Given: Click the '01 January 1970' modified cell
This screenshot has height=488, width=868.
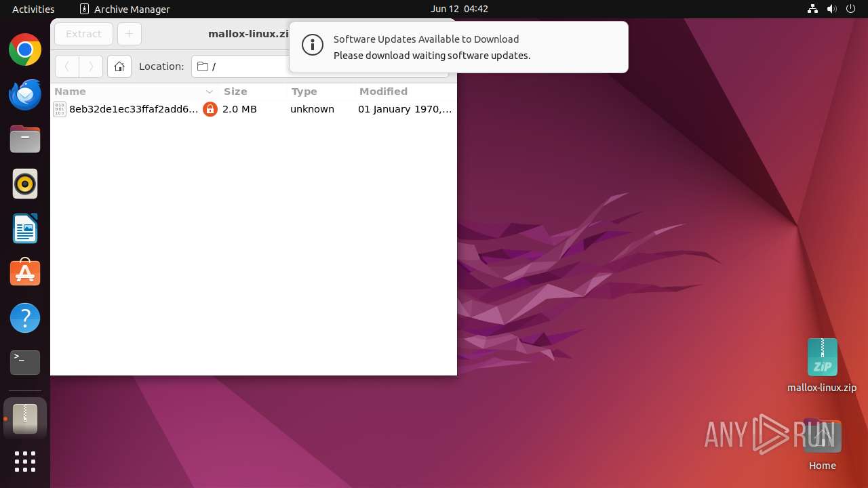Looking at the screenshot, I should [405, 109].
